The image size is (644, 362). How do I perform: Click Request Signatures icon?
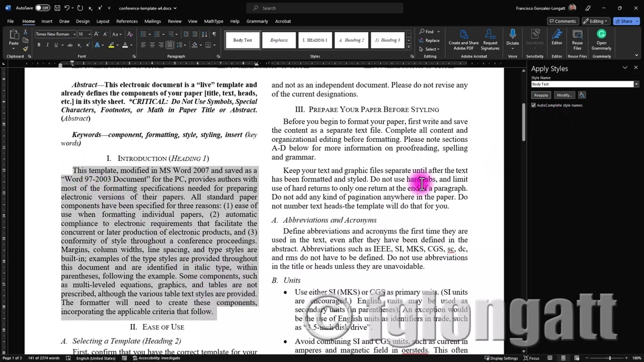click(x=490, y=40)
